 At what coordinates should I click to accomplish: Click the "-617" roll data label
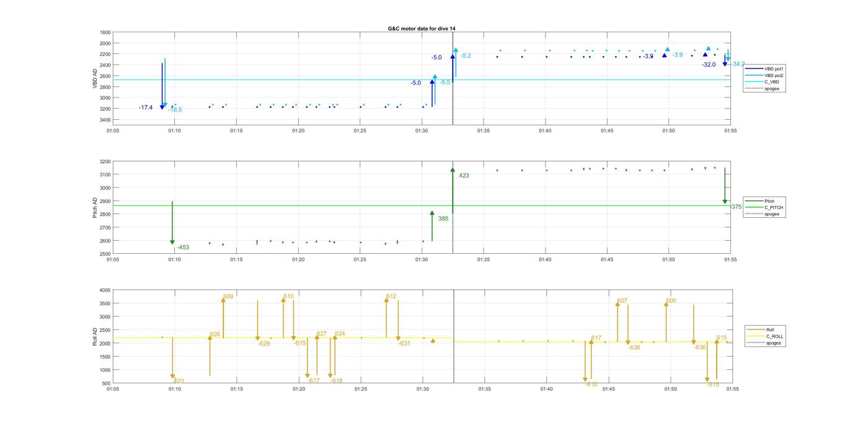(313, 380)
